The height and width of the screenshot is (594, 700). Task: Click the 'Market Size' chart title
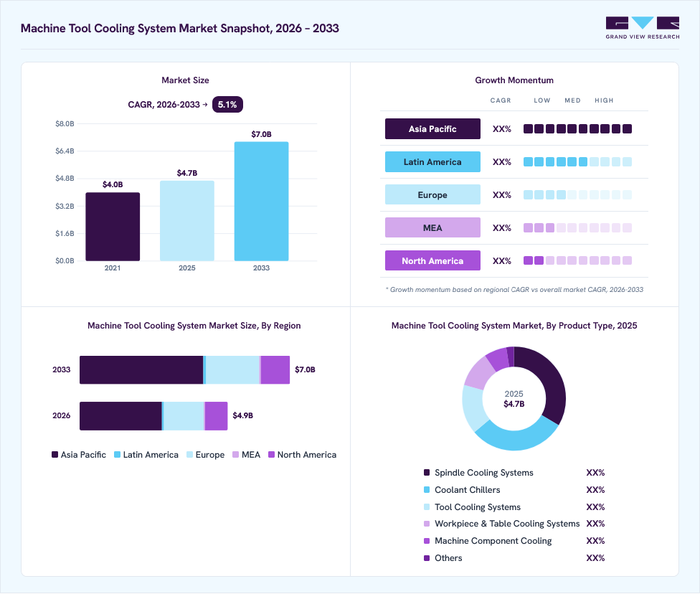(x=185, y=80)
